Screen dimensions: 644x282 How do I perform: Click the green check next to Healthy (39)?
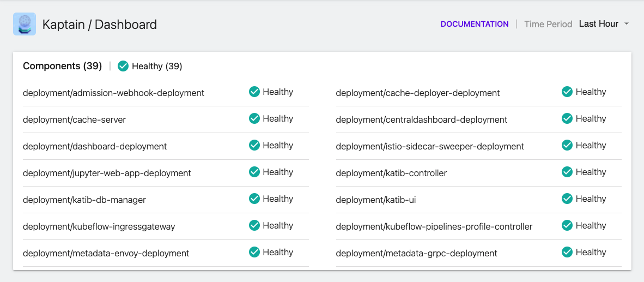(x=123, y=66)
